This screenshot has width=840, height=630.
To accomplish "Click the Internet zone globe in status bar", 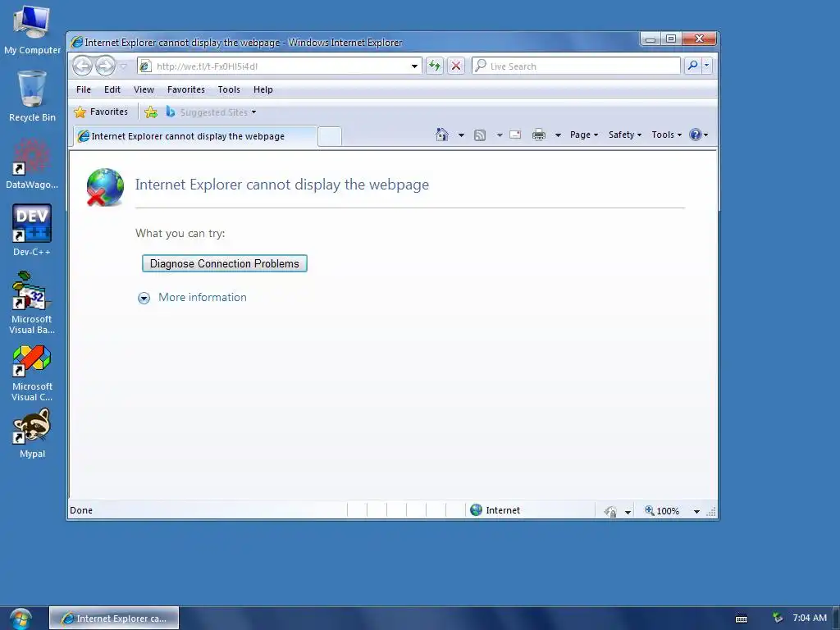I will coord(476,510).
